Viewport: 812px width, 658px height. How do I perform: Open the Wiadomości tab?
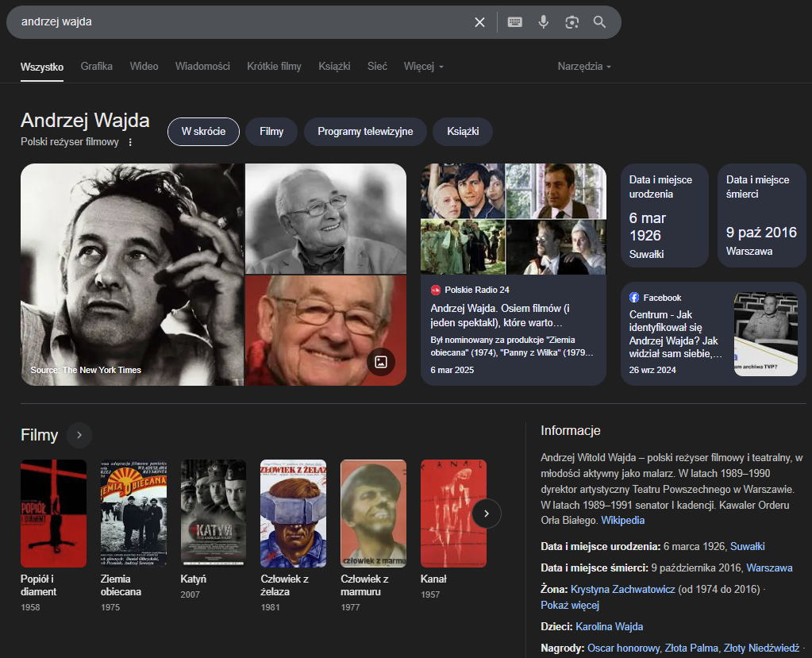pyautogui.click(x=202, y=67)
